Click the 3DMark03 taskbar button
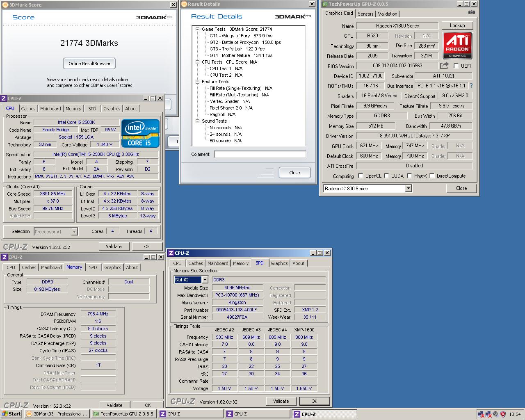The height and width of the screenshot is (420, 525). pos(57,414)
